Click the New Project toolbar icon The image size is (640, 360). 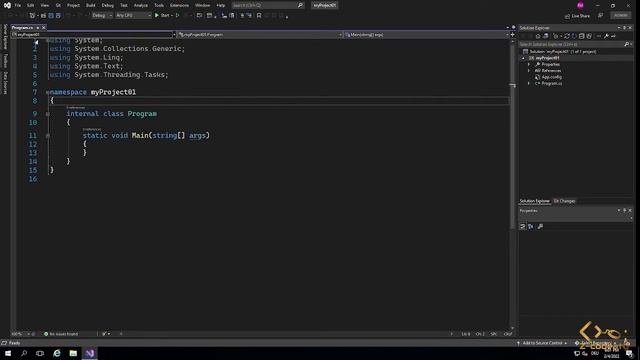pyautogui.click(x=32, y=16)
